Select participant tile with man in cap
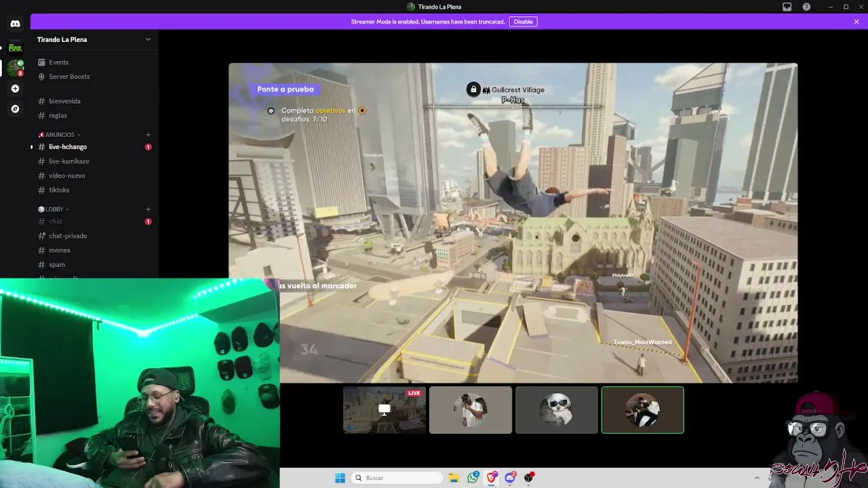Screen dimensions: 868x488 tap(471, 410)
